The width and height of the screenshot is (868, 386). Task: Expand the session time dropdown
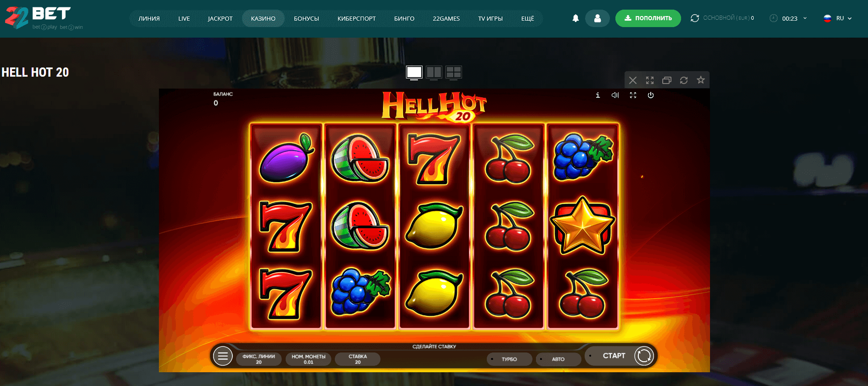(788, 18)
